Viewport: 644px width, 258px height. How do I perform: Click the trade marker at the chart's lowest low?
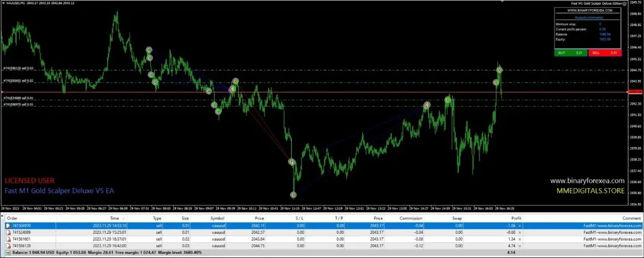(293, 195)
